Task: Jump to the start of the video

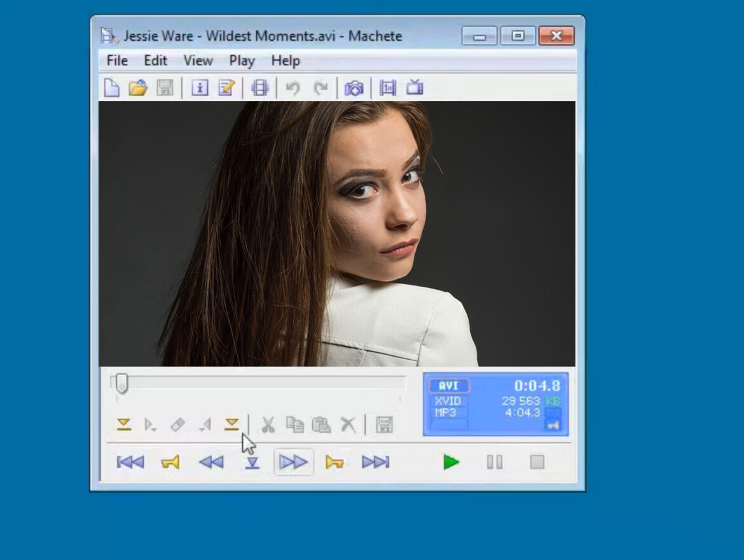Action: [x=130, y=462]
